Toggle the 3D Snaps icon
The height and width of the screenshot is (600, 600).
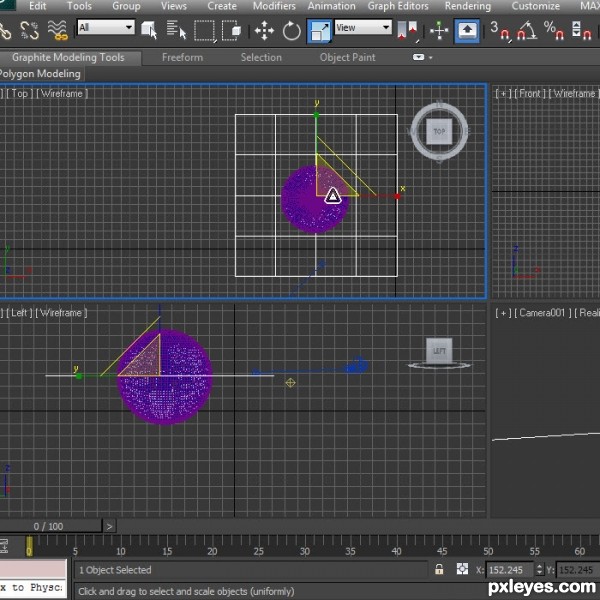pos(500,30)
